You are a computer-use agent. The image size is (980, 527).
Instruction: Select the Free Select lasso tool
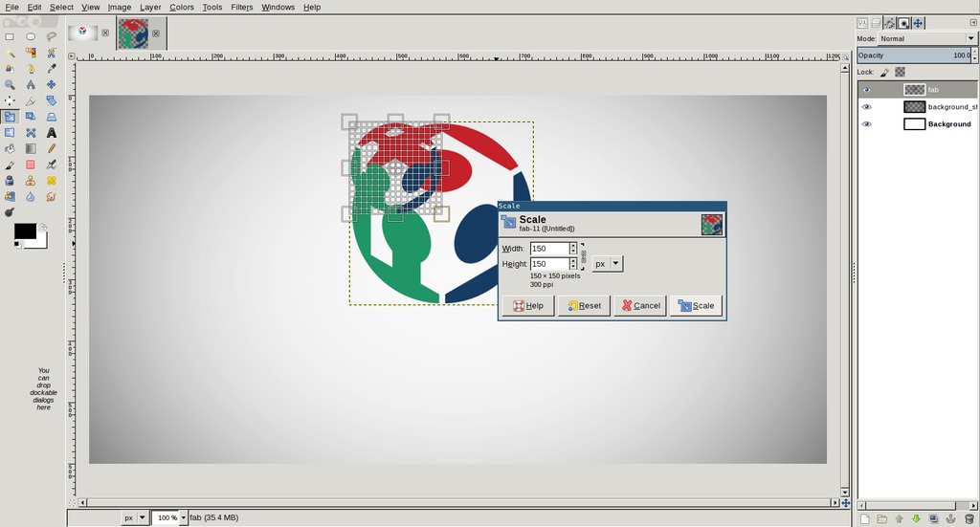[52, 37]
